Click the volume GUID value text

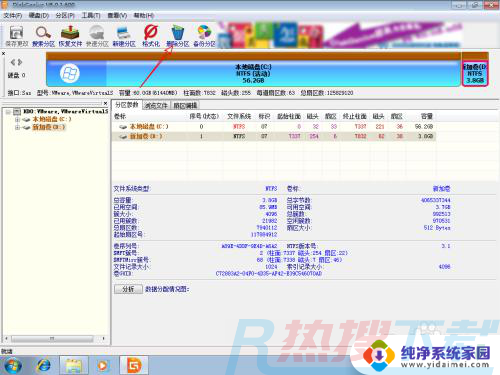tap(269, 274)
